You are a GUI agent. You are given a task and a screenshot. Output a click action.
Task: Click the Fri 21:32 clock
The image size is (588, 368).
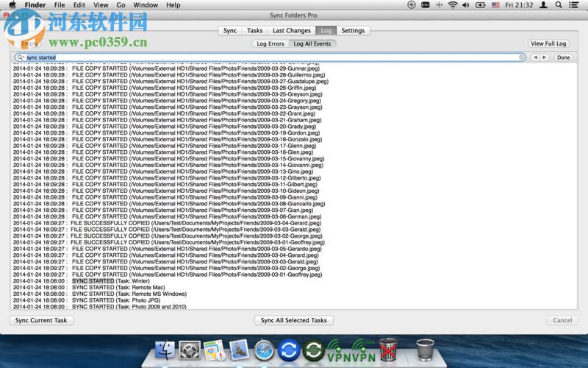coord(519,5)
